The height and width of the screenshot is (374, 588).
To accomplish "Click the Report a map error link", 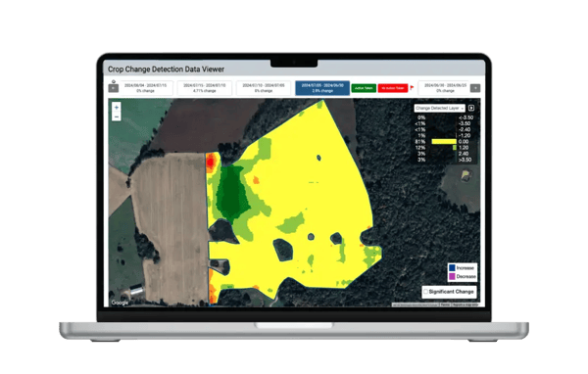I will point(465,305).
